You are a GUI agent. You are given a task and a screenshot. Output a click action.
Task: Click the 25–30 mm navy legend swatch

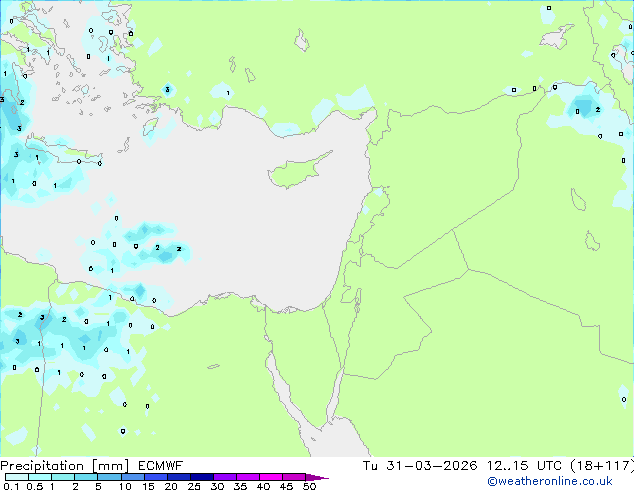tap(202, 477)
